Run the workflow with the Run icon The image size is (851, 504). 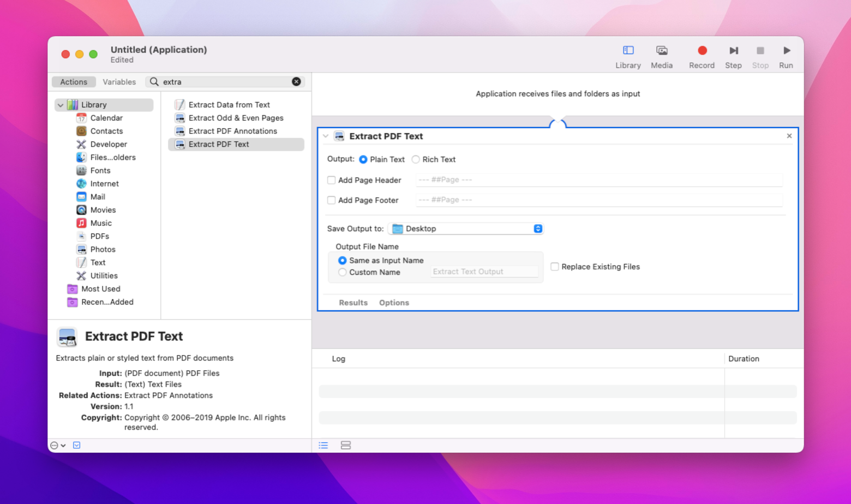point(786,50)
